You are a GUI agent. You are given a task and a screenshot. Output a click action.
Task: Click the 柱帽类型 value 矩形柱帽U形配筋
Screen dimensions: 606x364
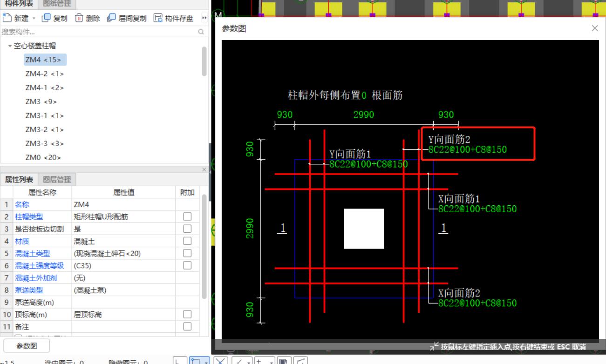[x=123, y=216]
